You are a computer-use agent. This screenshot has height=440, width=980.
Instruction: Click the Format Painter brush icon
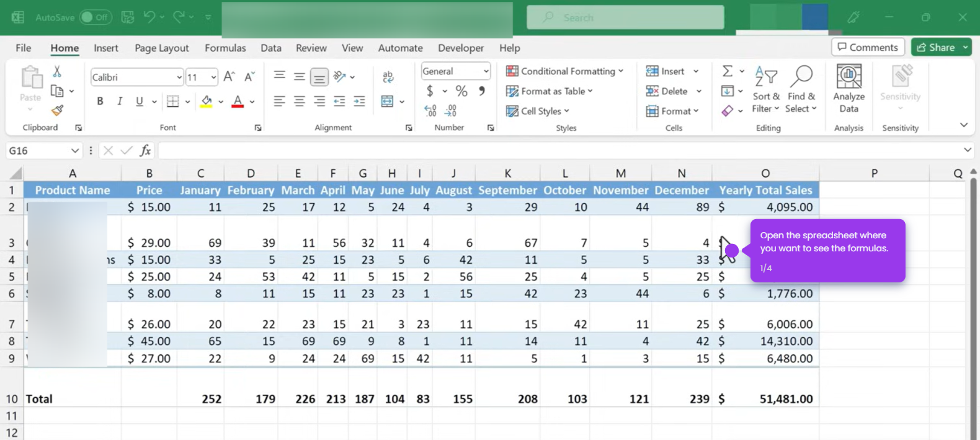pos(57,110)
